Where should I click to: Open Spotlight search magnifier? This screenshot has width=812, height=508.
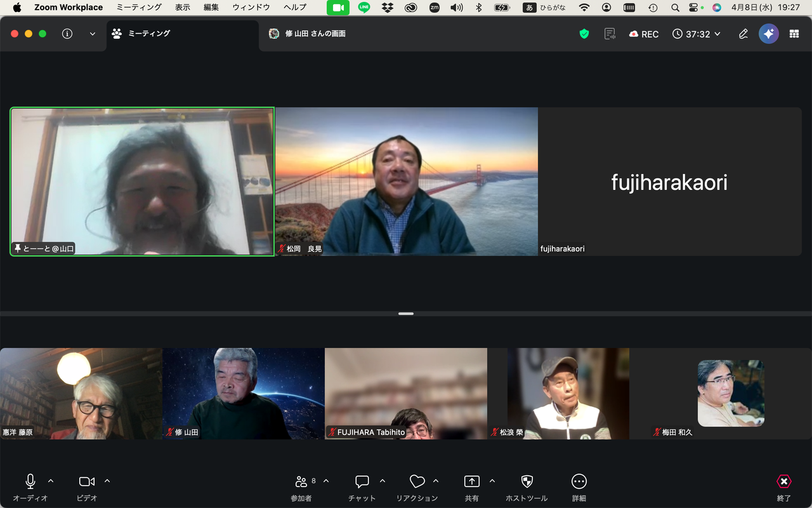tap(676, 8)
